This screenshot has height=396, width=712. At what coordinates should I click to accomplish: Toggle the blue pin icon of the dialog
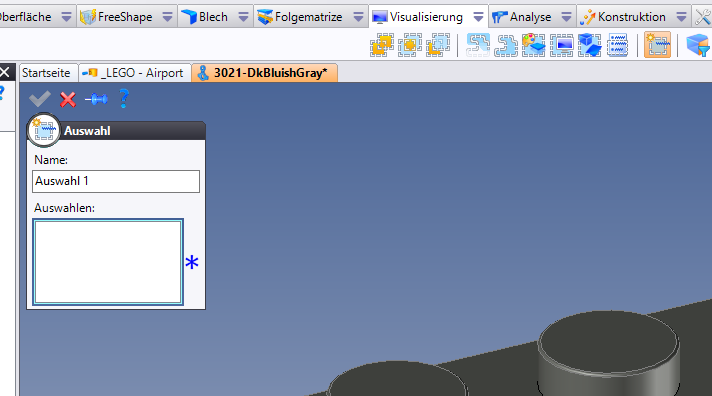click(x=96, y=99)
